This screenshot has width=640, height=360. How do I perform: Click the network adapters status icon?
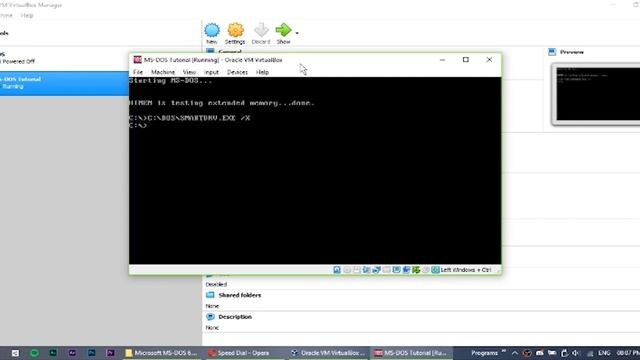(x=376, y=270)
